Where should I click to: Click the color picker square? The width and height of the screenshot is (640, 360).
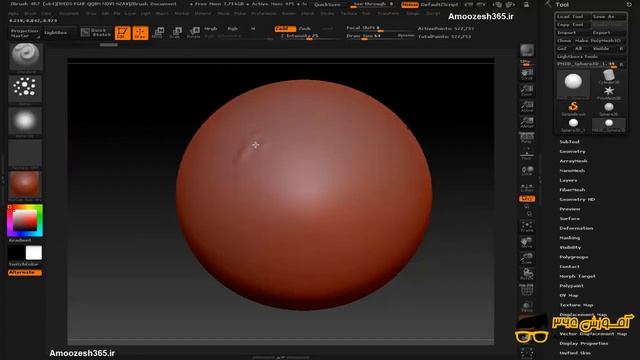pyautogui.click(x=25, y=221)
